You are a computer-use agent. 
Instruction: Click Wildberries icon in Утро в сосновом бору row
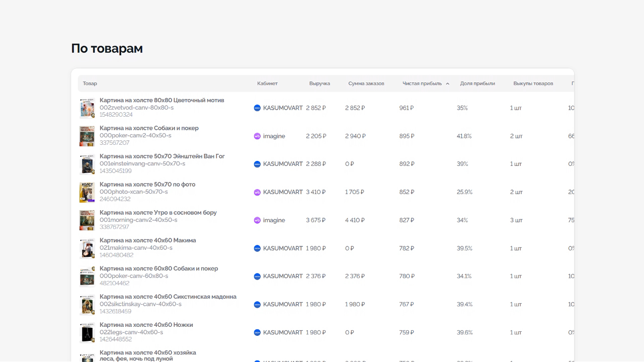pos(257,220)
